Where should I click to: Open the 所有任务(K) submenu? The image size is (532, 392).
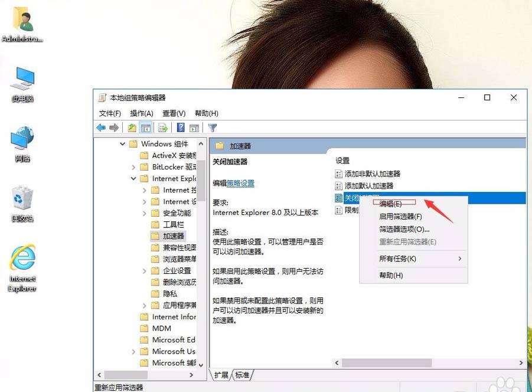(x=413, y=259)
